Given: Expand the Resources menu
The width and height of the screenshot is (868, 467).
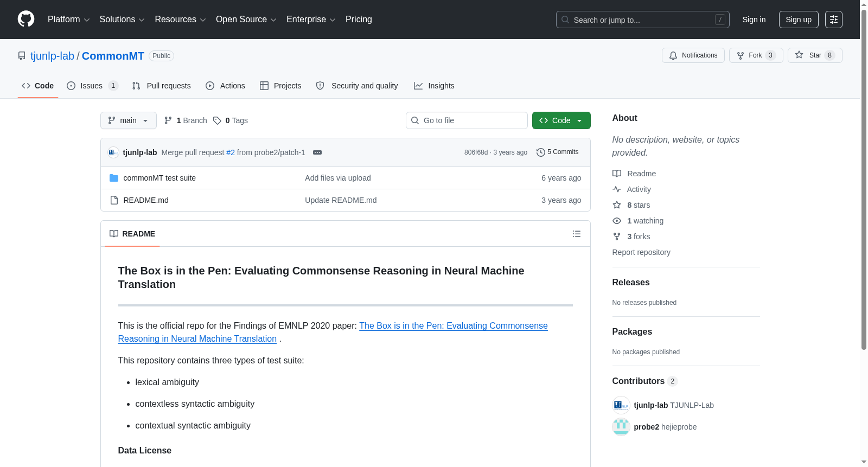Looking at the screenshot, I should pos(180,20).
